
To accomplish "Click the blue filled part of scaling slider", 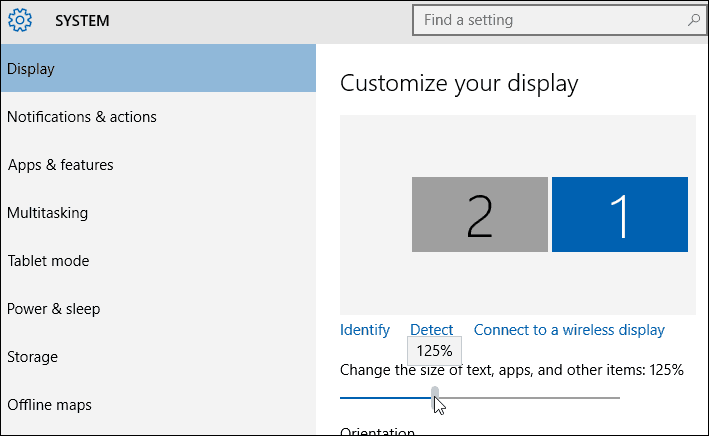I will [x=385, y=398].
